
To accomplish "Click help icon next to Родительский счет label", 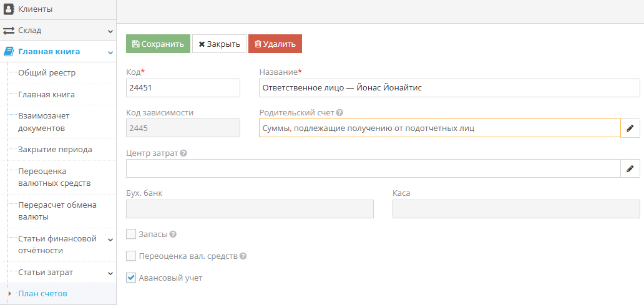I will 339,113.
